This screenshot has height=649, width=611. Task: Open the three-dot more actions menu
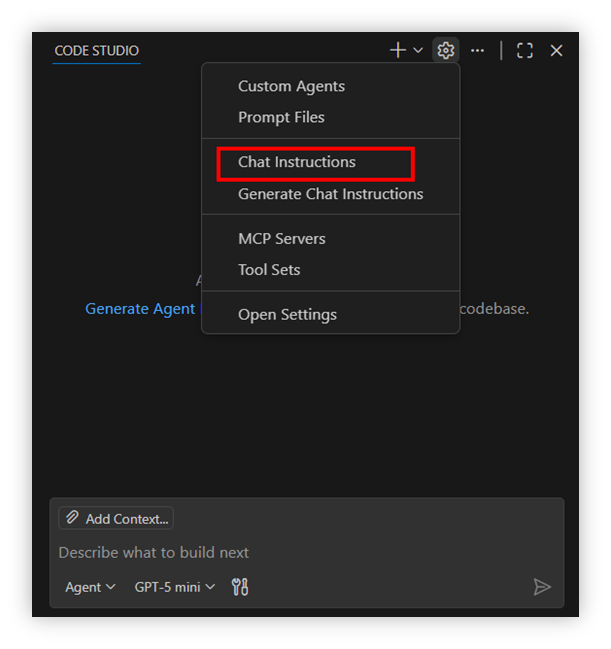pyautogui.click(x=478, y=50)
